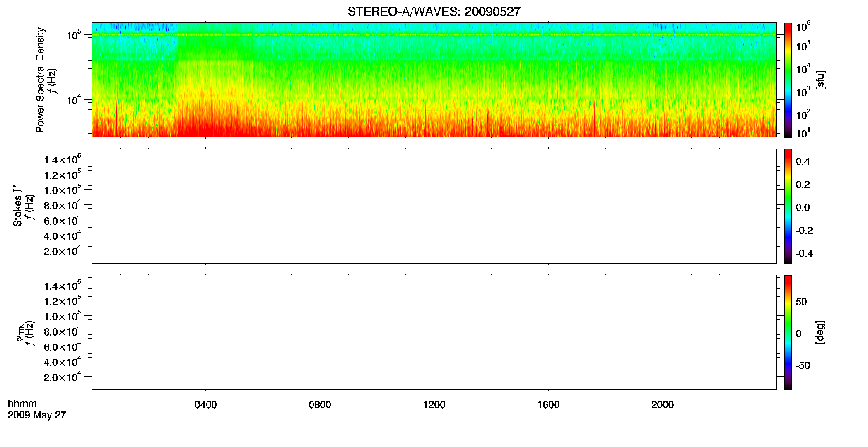This screenshot has width=868, height=447.
Task: Click the "Power Spectral Density" axis label
Action: [x=41, y=80]
